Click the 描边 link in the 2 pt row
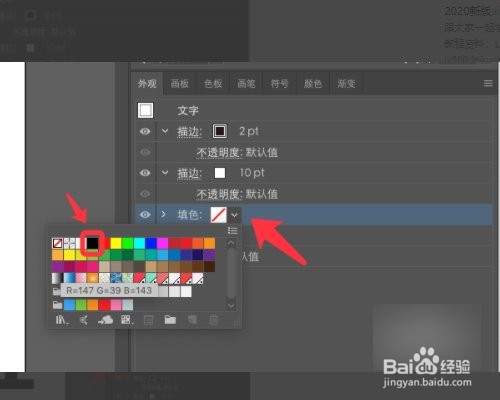This screenshot has width=500, height=400. [189, 132]
